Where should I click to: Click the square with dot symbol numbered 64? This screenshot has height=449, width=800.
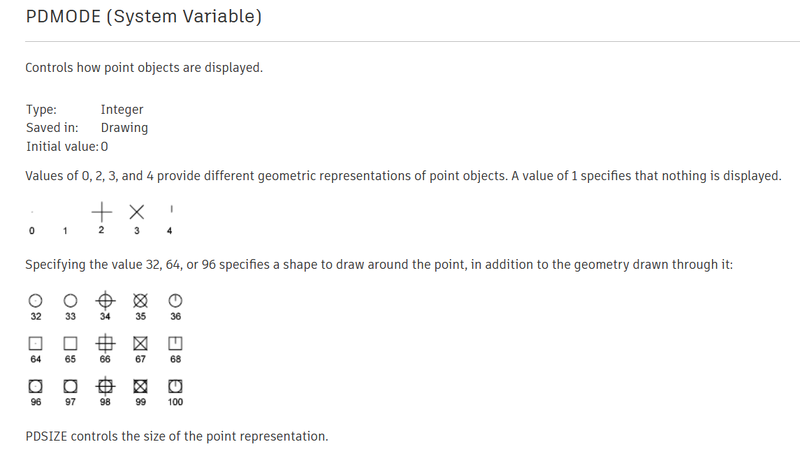coord(35,343)
